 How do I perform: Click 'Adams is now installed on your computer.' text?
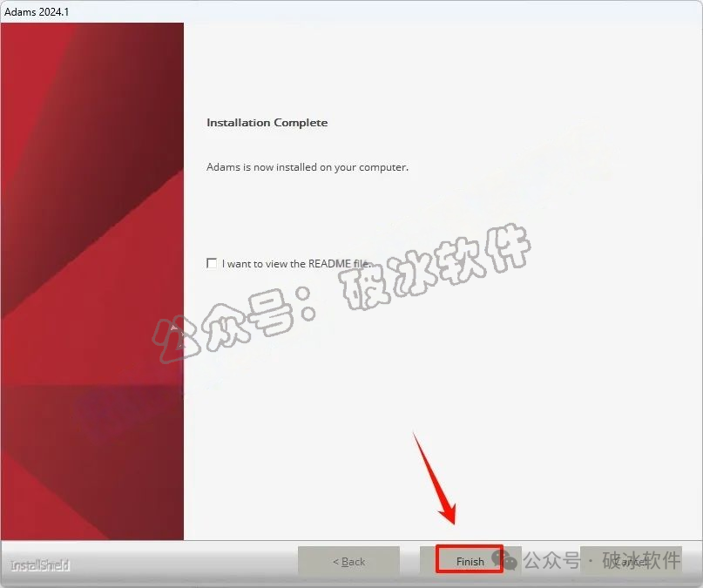[308, 167]
